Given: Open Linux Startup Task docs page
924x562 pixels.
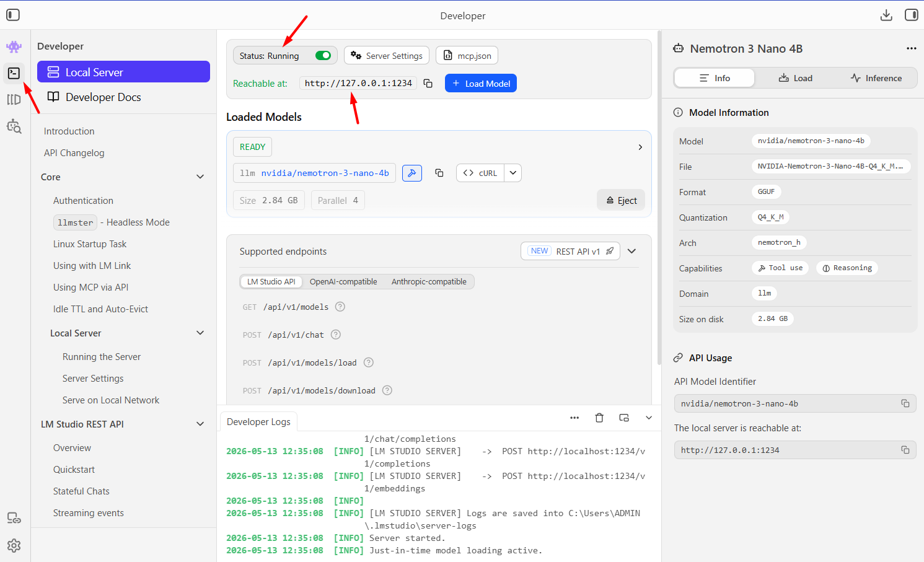Looking at the screenshot, I should click(x=90, y=244).
